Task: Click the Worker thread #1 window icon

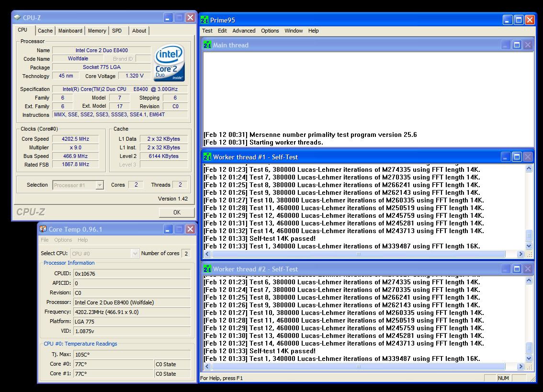Action: [x=207, y=157]
